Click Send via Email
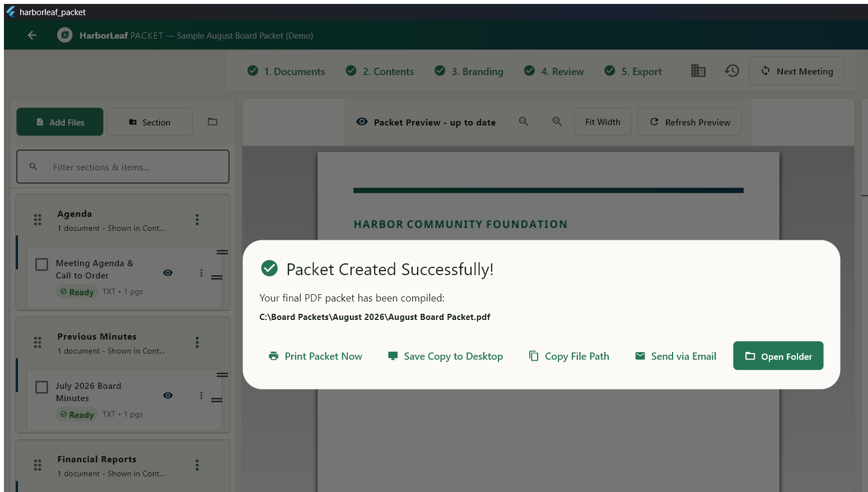The height and width of the screenshot is (492, 868). pyautogui.click(x=675, y=356)
